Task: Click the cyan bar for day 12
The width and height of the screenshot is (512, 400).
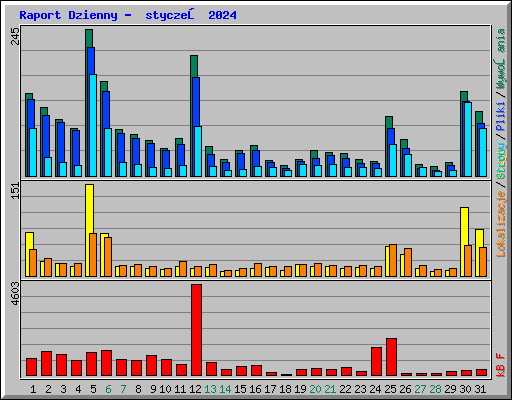Action: point(198,151)
